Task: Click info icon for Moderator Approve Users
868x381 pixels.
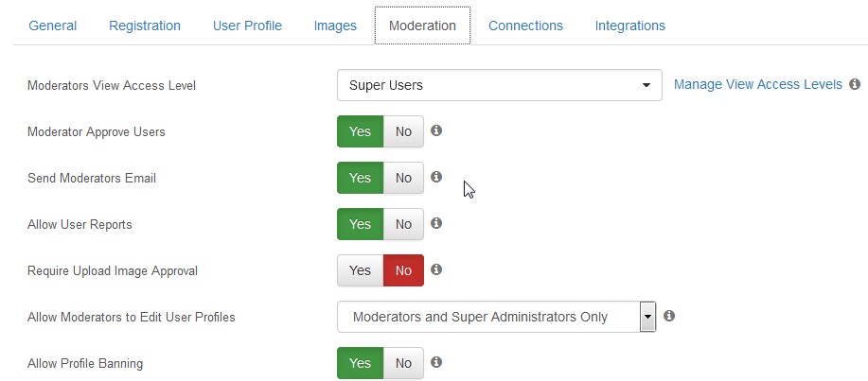Action: (436, 130)
